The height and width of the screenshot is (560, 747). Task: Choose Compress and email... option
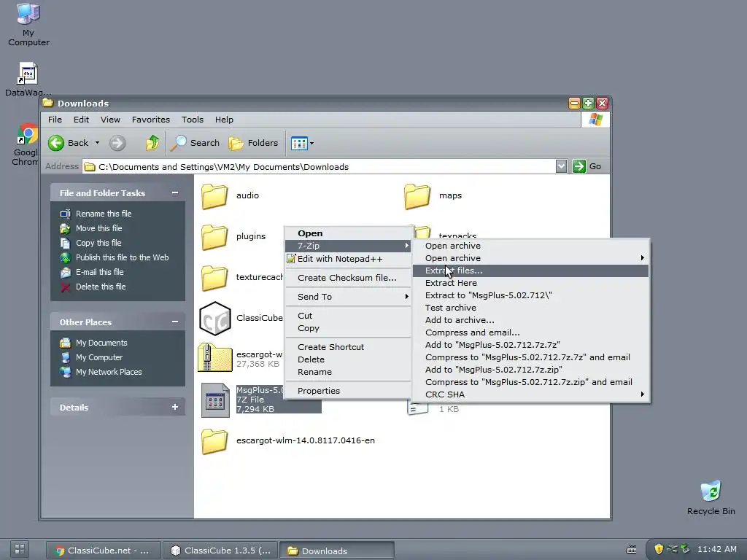point(531,332)
